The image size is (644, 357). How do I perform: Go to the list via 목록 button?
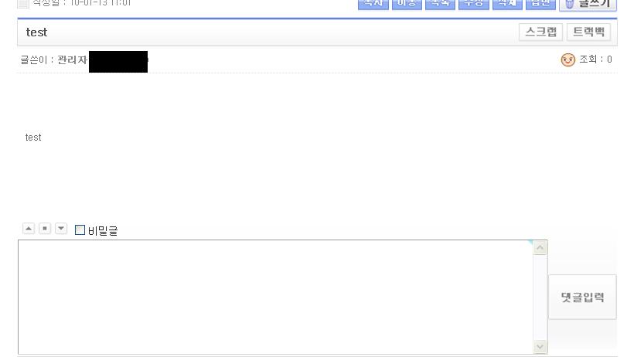click(x=440, y=4)
